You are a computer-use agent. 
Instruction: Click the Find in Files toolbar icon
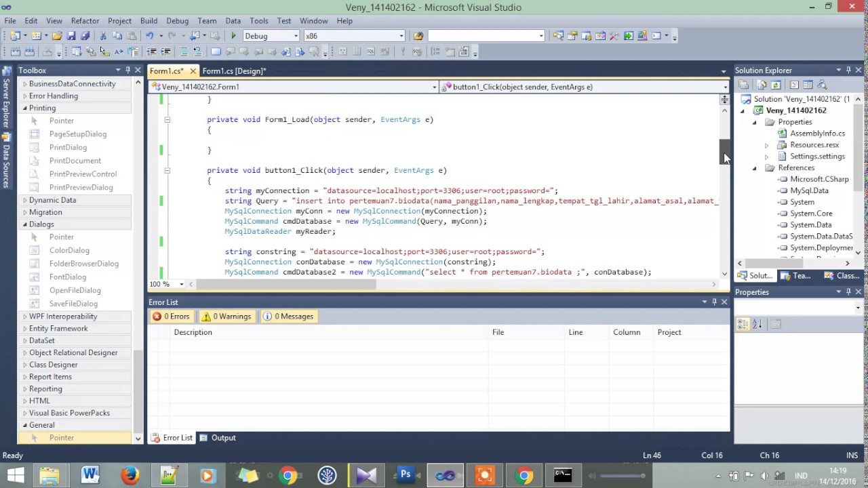(x=418, y=36)
